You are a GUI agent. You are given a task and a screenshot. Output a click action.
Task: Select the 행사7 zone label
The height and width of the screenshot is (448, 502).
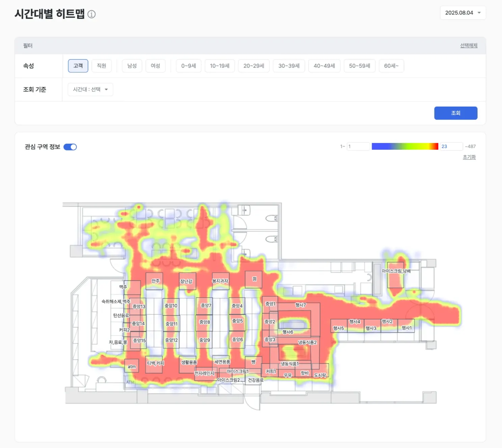(300, 305)
